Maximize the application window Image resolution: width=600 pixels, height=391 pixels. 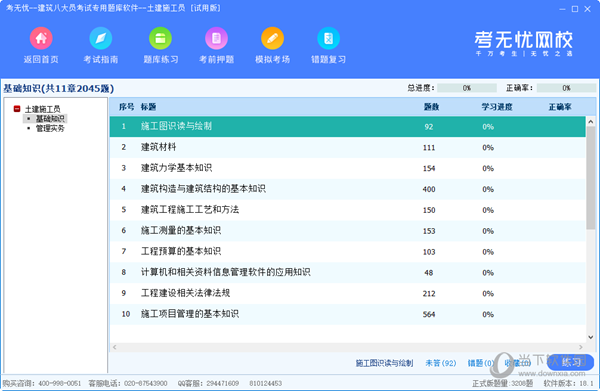pos(575,9)
